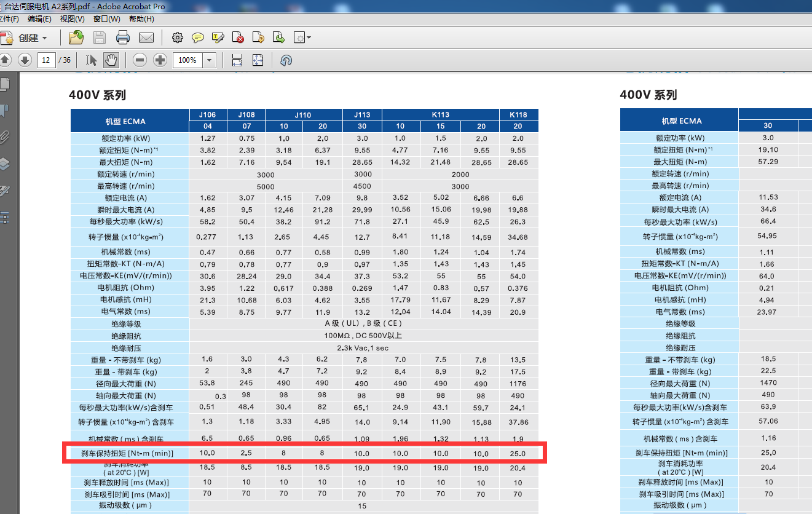Click the 28.24 voltage constant value
The height and width of the screenshot is (514, 812).
pos(246,276)
